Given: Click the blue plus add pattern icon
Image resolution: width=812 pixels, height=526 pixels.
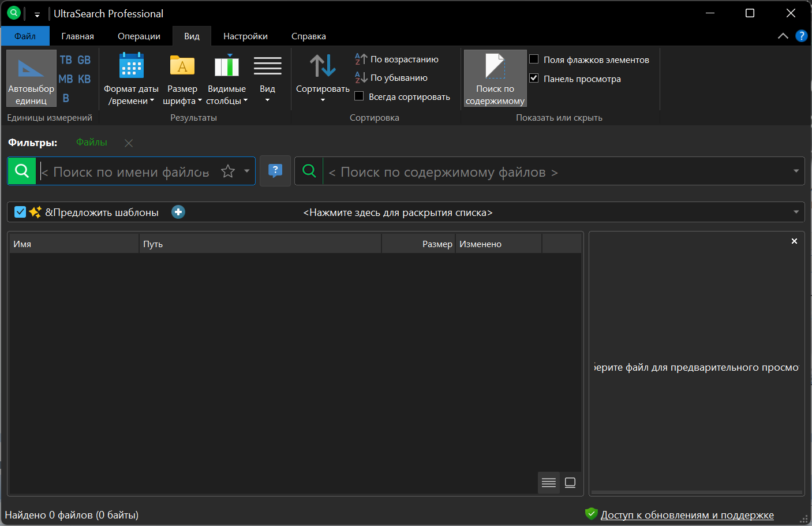Looking at the screenshot, I should point(178,212).
